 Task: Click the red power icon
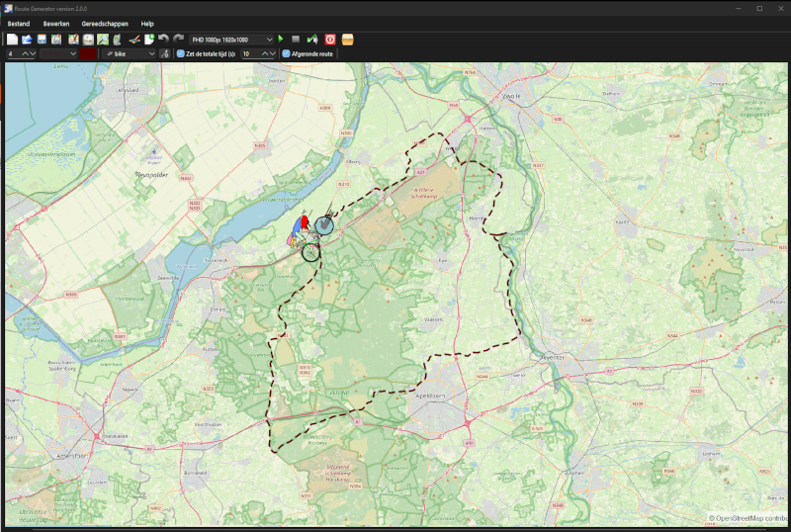click(330, 40)
